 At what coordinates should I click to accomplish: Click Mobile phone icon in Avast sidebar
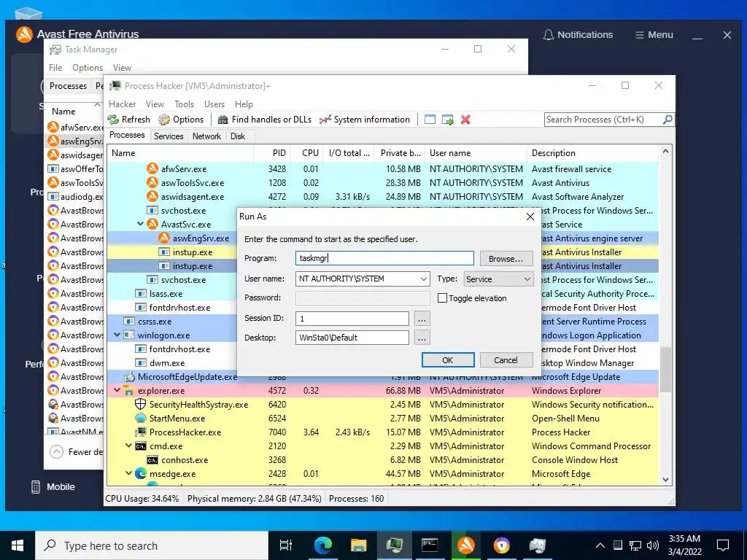(35, 486)
